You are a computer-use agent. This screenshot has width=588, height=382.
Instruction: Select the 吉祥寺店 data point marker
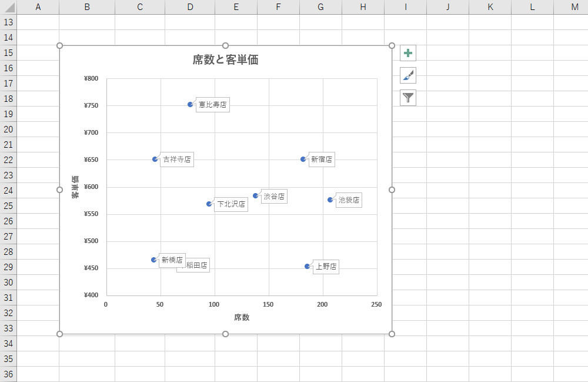coord(155,160)
